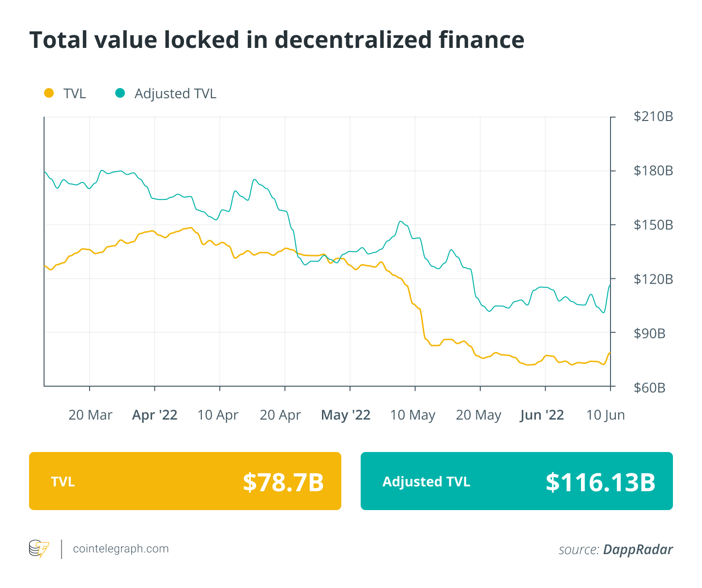Click the TVL legend label
The image size is (702, 588).
coord(75,93)
